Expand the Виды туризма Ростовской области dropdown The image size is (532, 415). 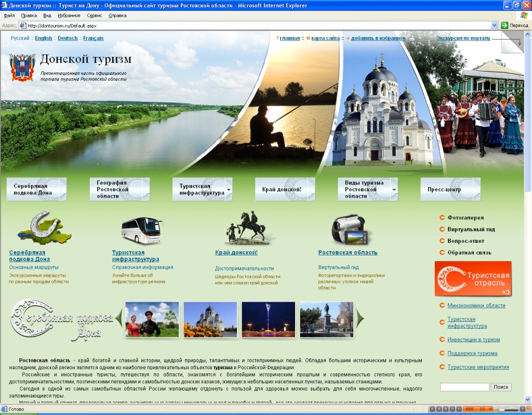pos(394,189)
